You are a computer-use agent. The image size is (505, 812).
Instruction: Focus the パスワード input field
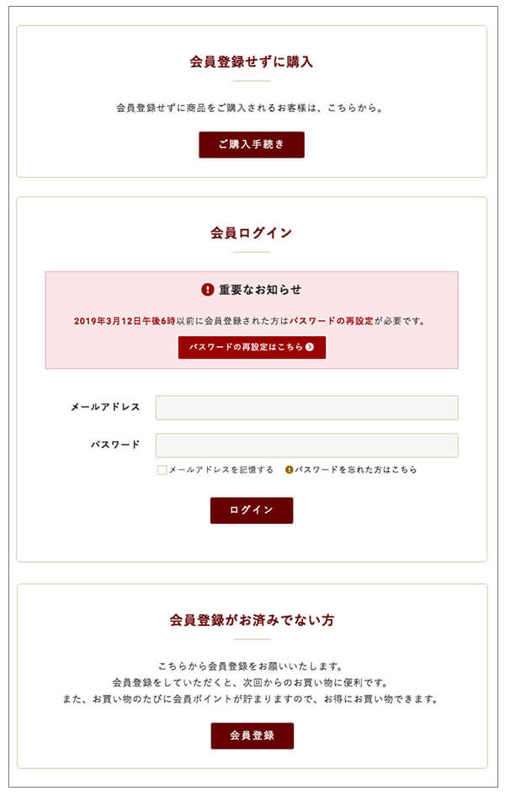tap(307, 446)
